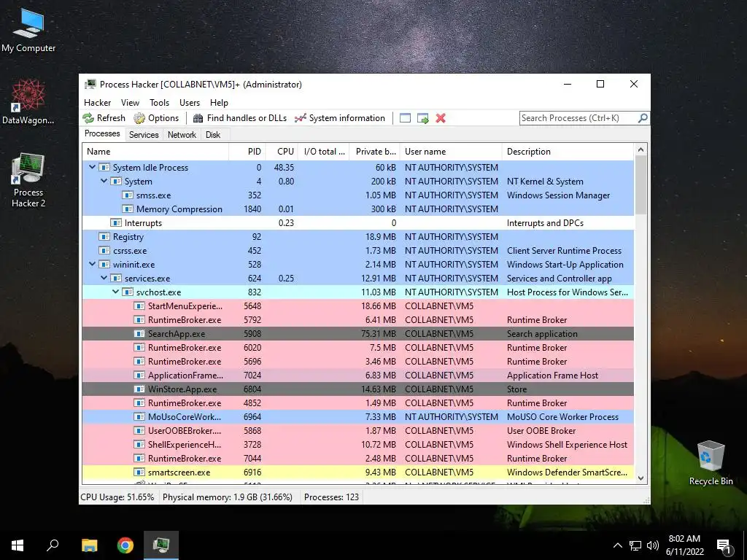Switch to the Network tab
Screen dimensions: 747x560
[x=182, y=135]
